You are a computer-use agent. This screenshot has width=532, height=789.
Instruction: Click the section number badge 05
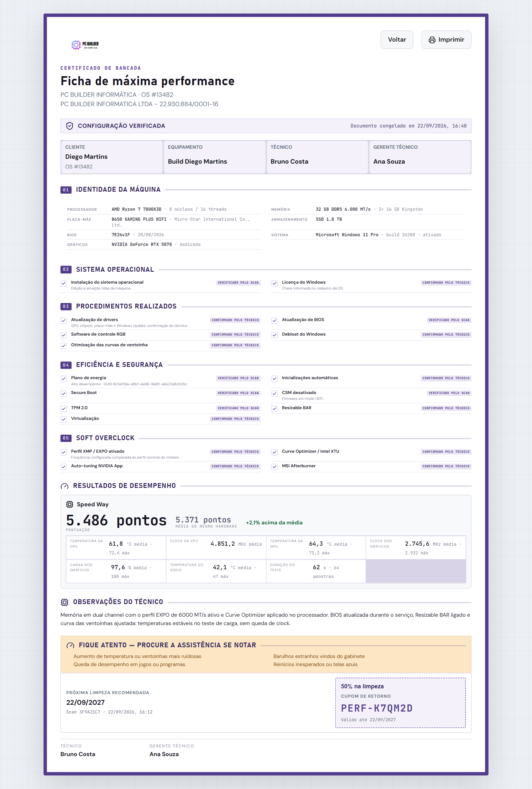[x=66, y=438]
